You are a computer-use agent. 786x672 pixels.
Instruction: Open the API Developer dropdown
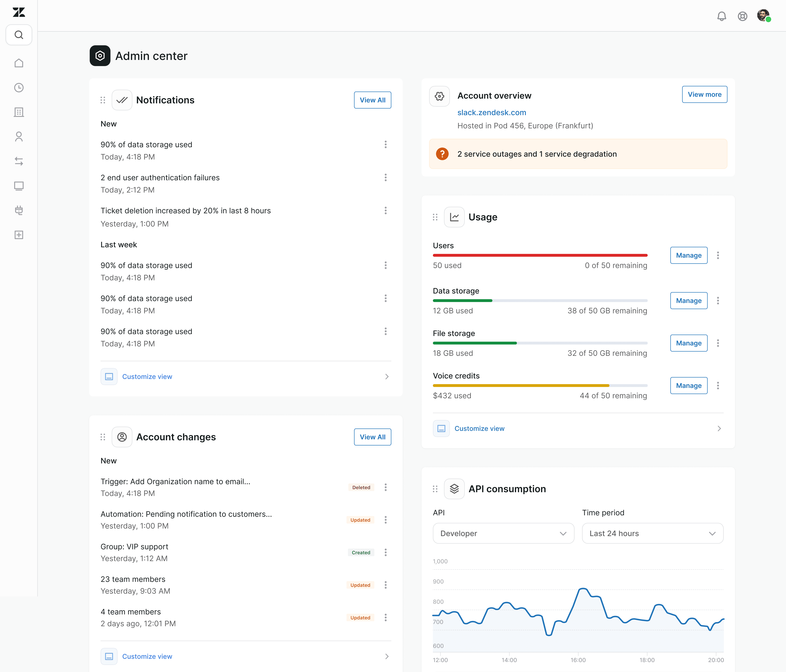pyautogui.click(x=503, y=533)
